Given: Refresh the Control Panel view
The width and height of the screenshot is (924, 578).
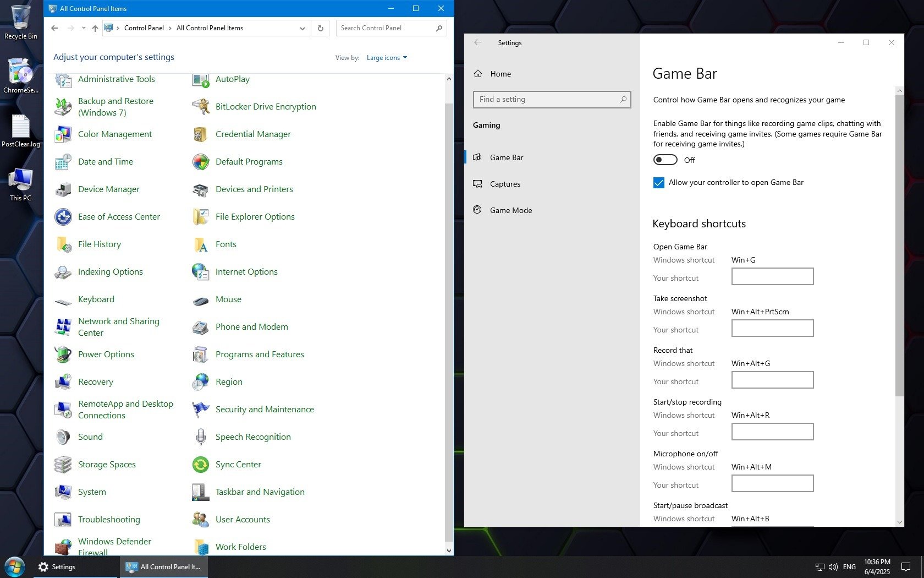Looking at the screenshot, I should (x=320, y=28).
